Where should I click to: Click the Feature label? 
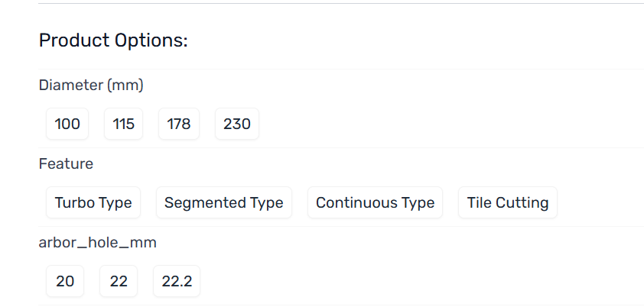pos(66,163)
